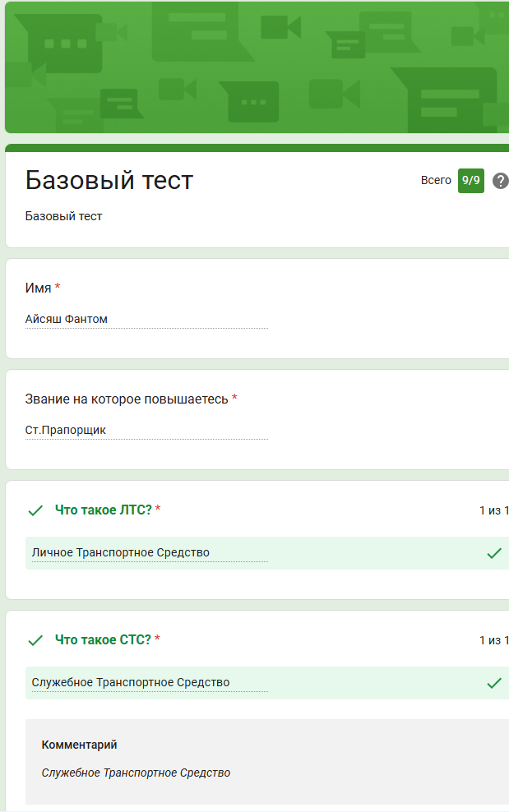The height and width of the screenshot is (812, 509).
Task: Click 'Звание на которое повышаетесь' question label
Action: pos(127,399)
